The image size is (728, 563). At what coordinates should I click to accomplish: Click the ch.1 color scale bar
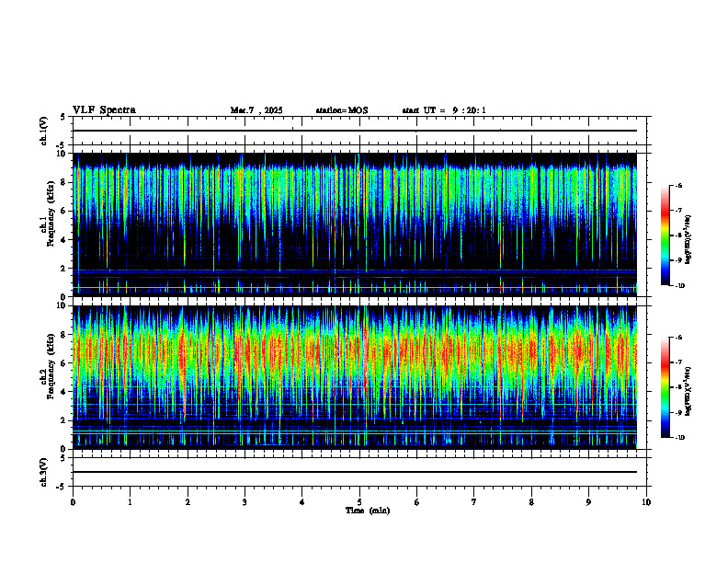(x=665, y=236)
